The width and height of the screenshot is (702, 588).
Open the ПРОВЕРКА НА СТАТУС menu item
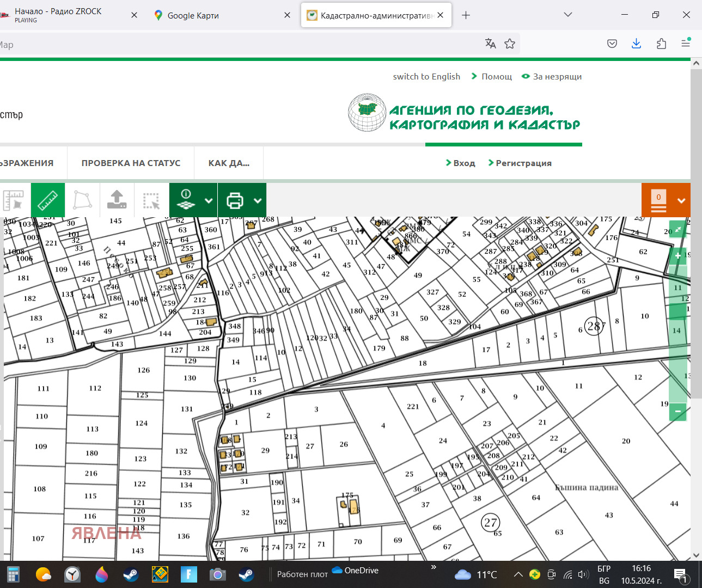[x=131, y=163]
